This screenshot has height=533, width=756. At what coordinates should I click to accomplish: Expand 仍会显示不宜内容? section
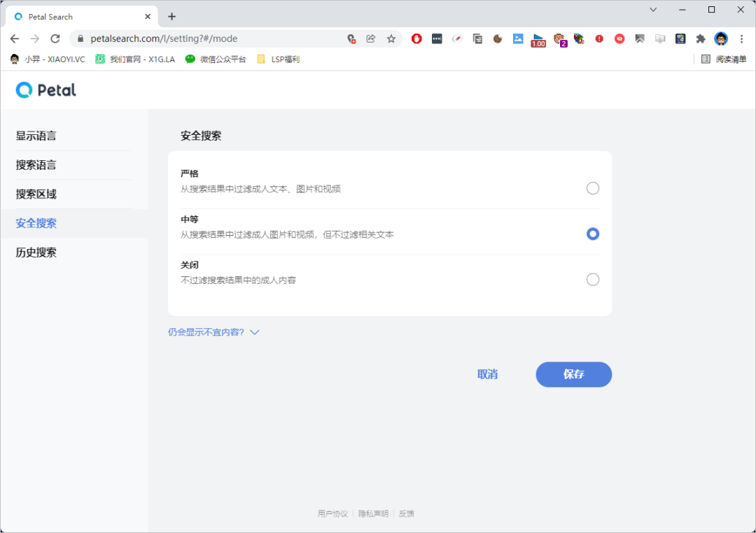(x=213, y=332)
